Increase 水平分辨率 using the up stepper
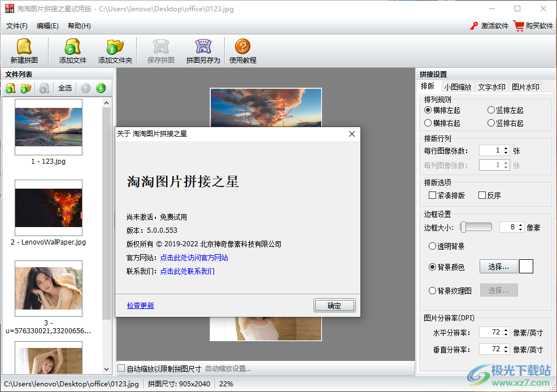The height and width of the screenshot is (392, 557). click(506, 329)
